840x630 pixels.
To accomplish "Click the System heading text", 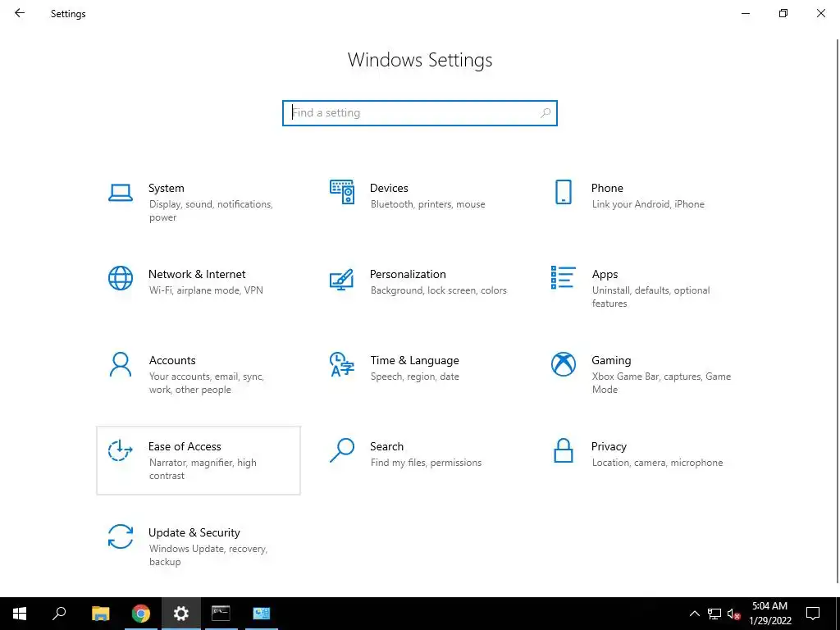I will [x=166, y=188].
